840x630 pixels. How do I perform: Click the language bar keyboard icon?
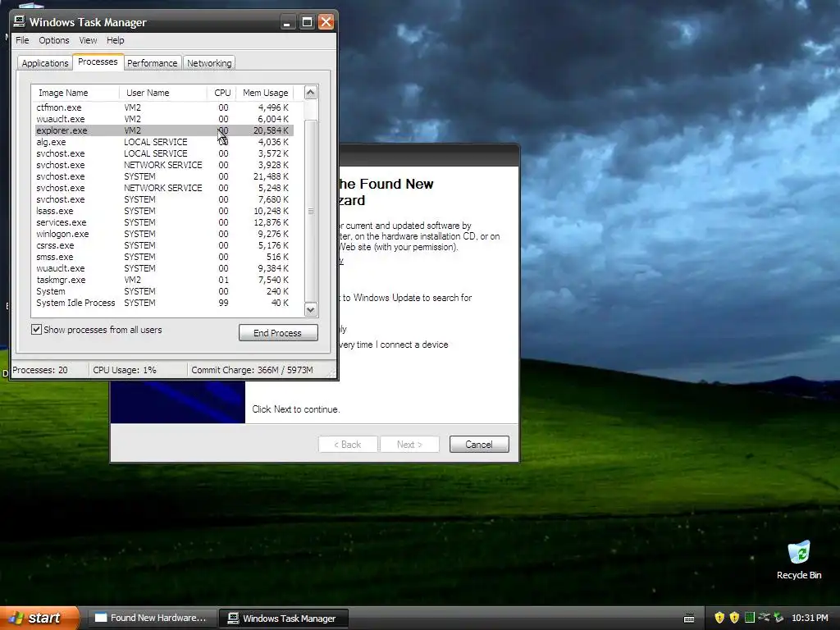[x=689, y=619]
